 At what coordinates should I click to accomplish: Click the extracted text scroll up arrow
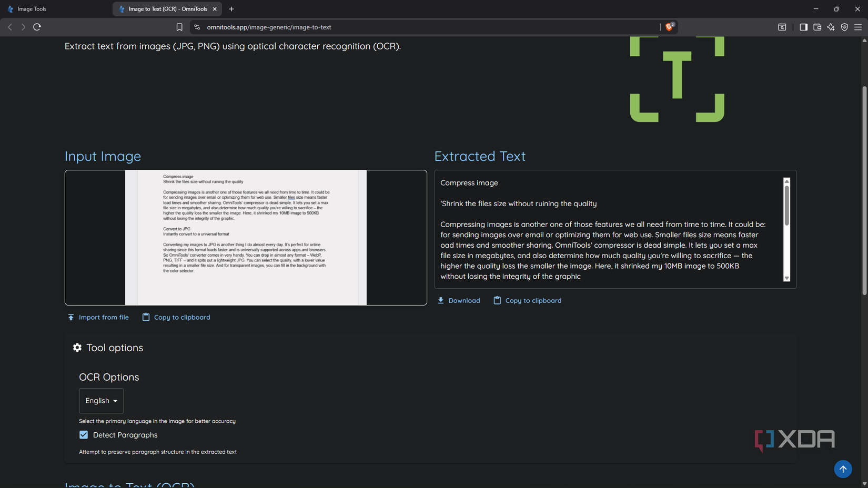(x=787, y=181)
